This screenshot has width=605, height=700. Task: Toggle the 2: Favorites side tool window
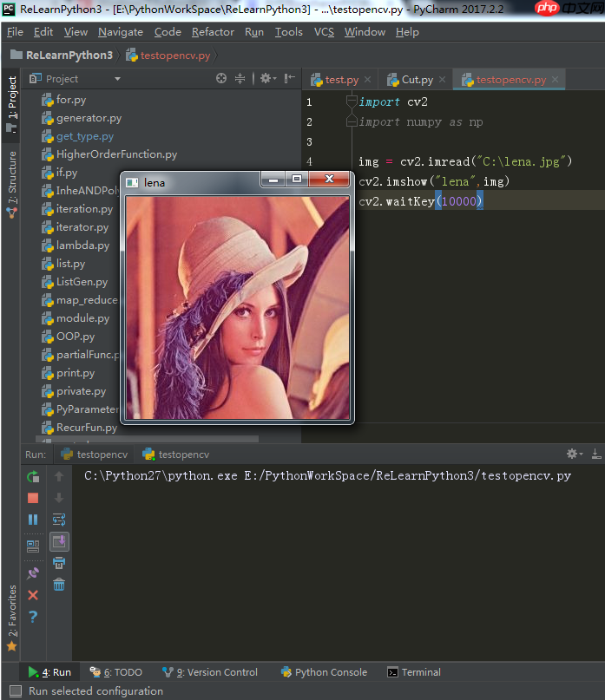pos(12,617)
